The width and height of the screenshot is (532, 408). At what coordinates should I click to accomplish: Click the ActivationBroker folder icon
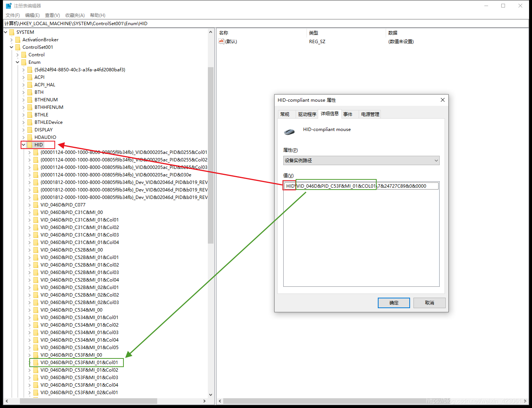(18, 40)
